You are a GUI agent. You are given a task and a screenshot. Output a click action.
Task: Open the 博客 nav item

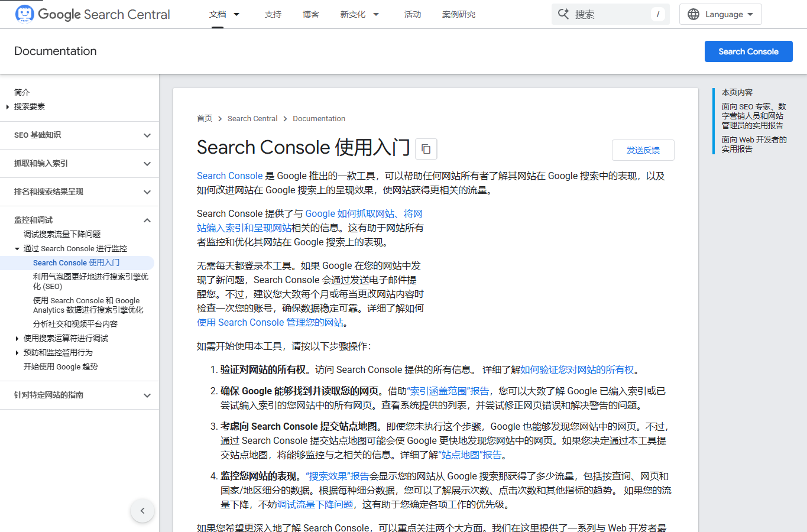(x=311, y=14)
